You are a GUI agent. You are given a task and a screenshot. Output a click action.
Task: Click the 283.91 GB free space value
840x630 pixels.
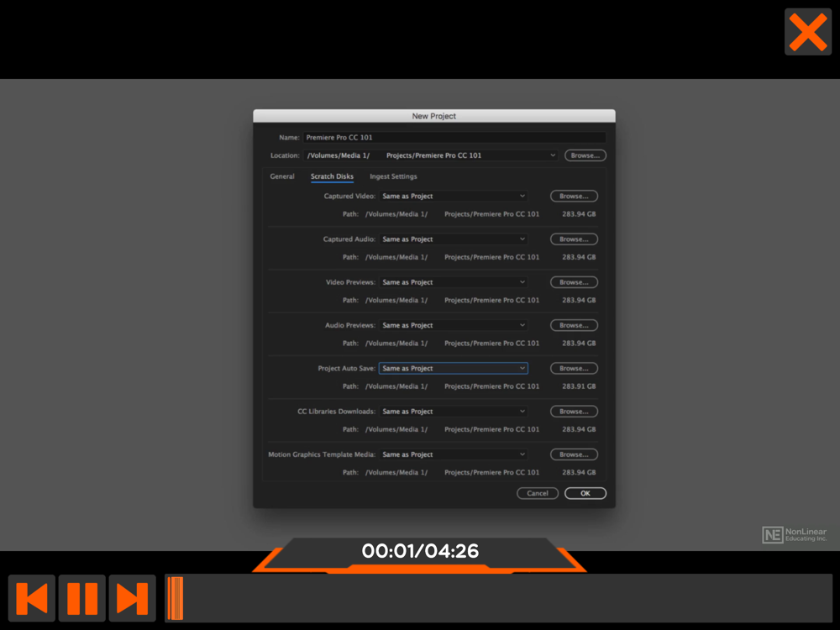tap(579, 386)
